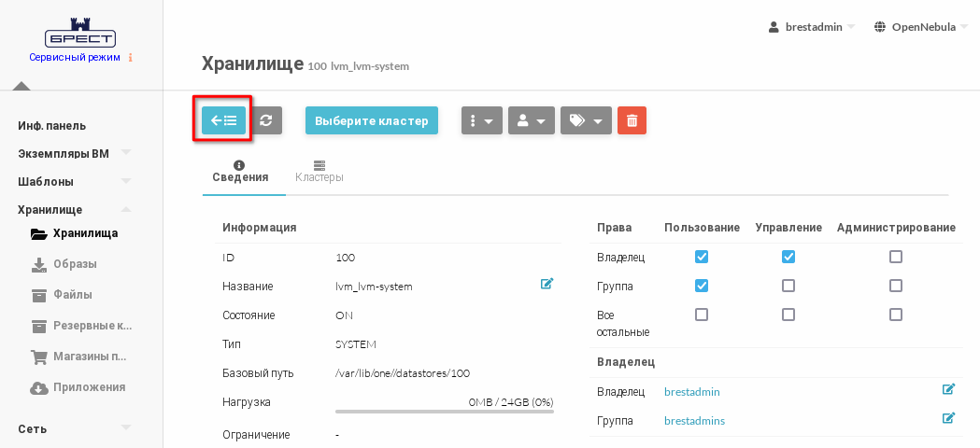The image size is (980, 448).
Task: Click the service mode info icon
Action: click(x=130, y=58)
